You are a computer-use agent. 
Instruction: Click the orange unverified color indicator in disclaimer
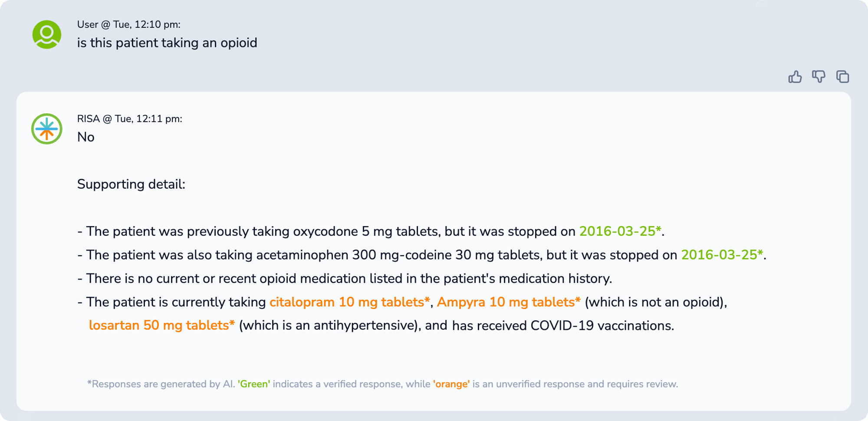coord(451,384)
